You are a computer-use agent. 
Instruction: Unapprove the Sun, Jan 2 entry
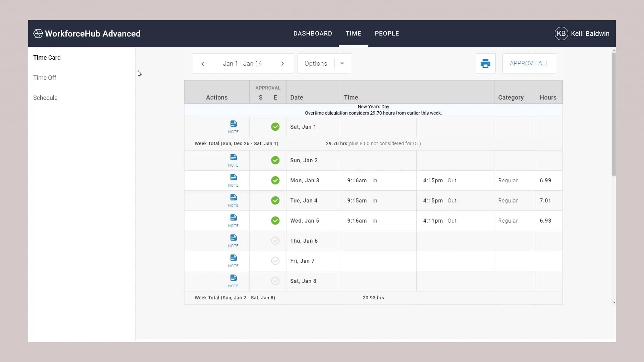point(275,160)
